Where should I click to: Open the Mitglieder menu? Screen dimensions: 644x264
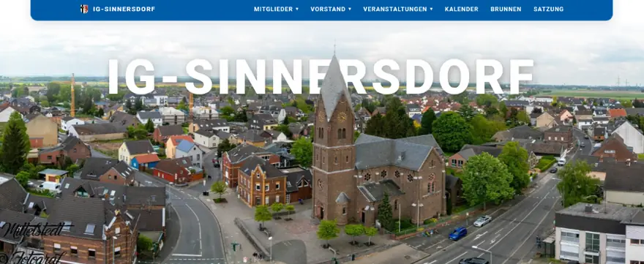pos(273,9)
